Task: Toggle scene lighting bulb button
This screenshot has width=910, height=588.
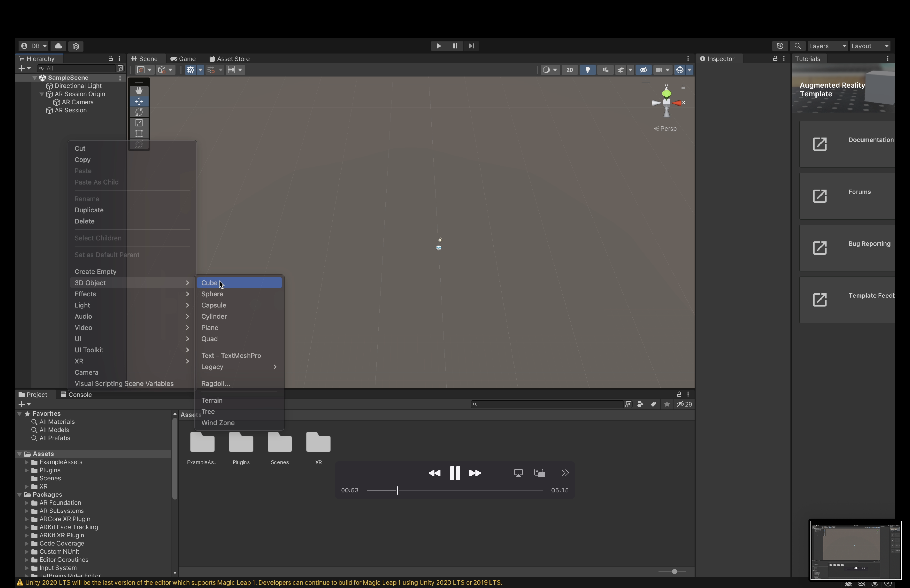Action: pos(587,70)
